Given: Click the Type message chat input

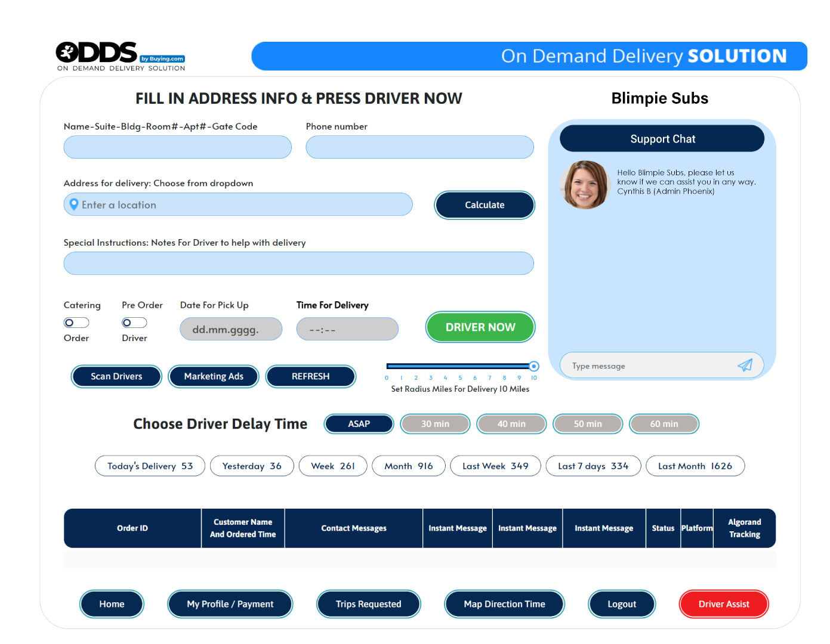Looking at the screenshot, I should click(650, 366).
